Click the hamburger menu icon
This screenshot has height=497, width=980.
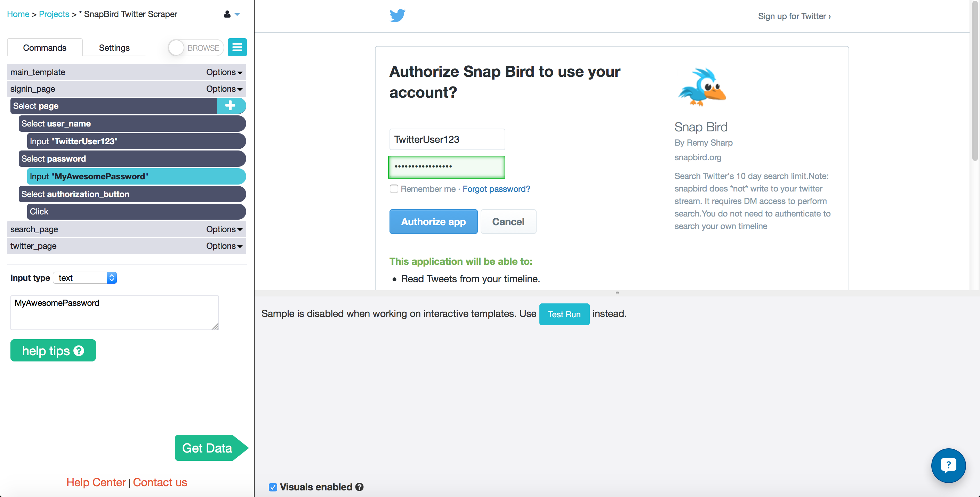pyautogui.click(x=236, y=48)
